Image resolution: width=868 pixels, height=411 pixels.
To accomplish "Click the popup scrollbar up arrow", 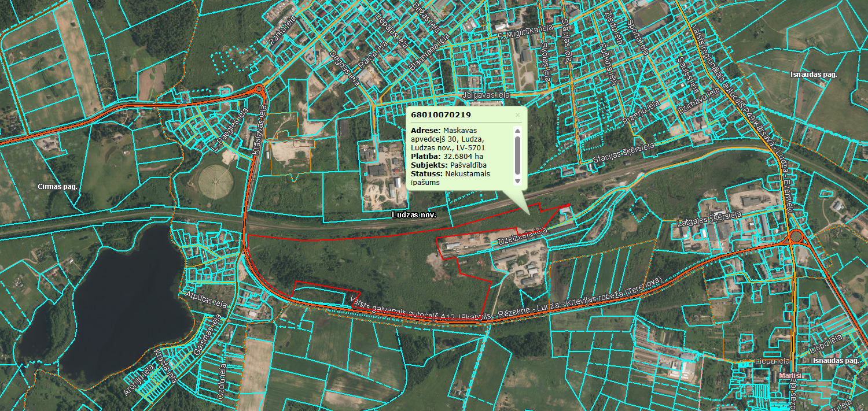I will [517, 131].
